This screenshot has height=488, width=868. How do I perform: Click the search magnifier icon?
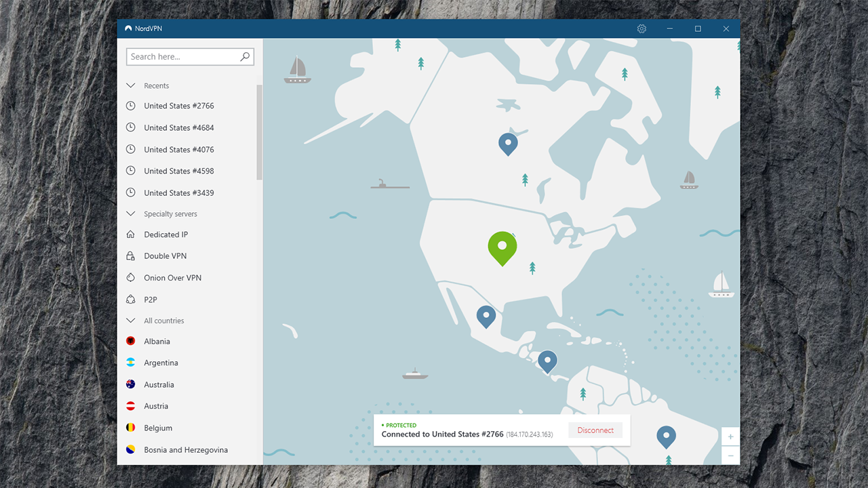[245, 57]
